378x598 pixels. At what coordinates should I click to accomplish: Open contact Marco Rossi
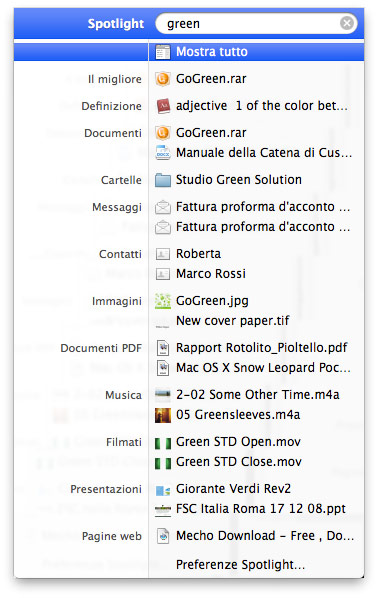coord(211,273)
